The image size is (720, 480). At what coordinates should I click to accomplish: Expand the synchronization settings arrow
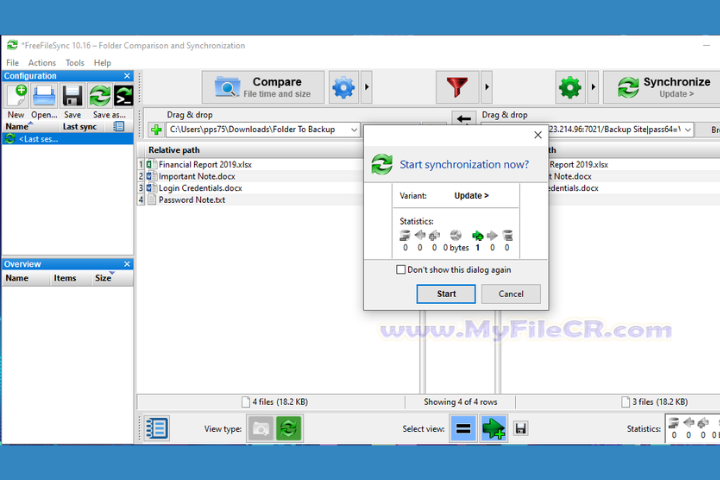pyautogui.click(x=593, y=87)
